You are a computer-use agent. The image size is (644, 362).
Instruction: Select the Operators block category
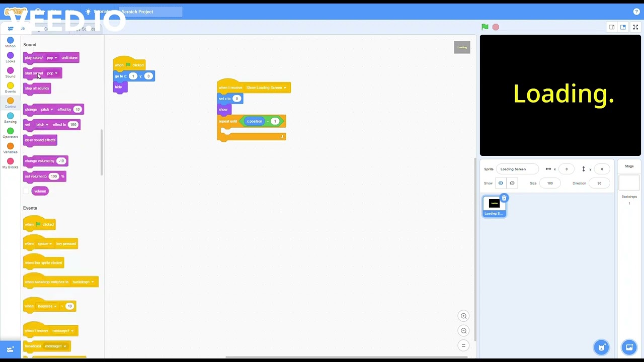click(x=10, y=133)
